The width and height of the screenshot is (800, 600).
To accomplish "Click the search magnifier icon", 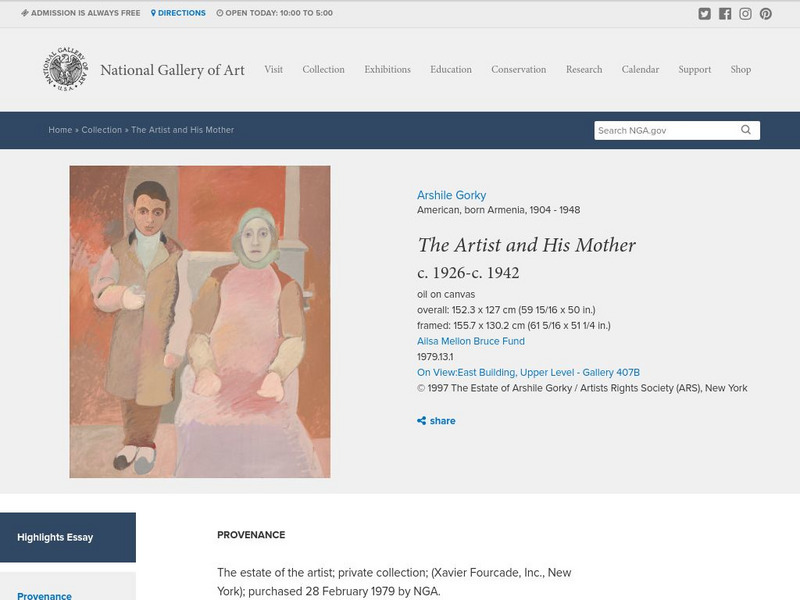I will click(745, 129).
